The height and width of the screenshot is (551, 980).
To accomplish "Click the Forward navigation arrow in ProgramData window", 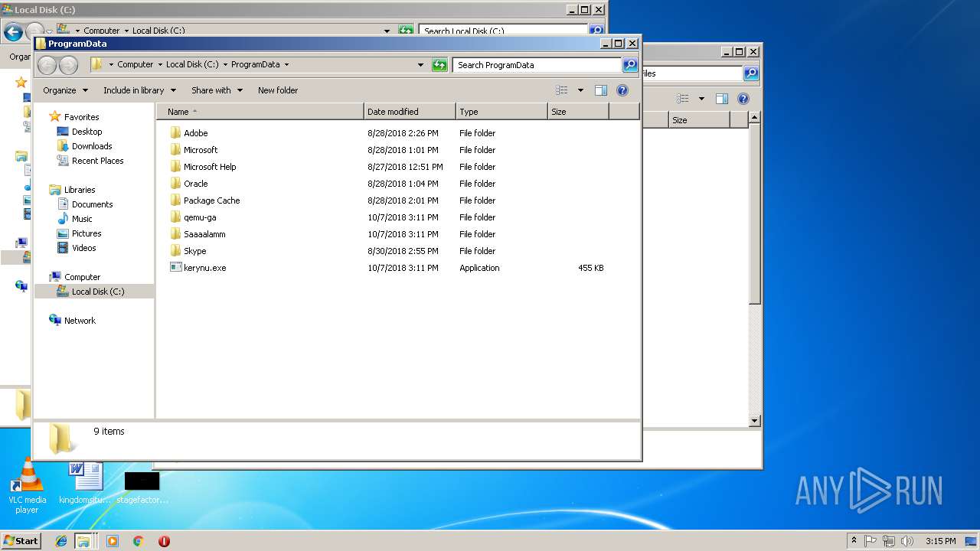I will (68, 65).
